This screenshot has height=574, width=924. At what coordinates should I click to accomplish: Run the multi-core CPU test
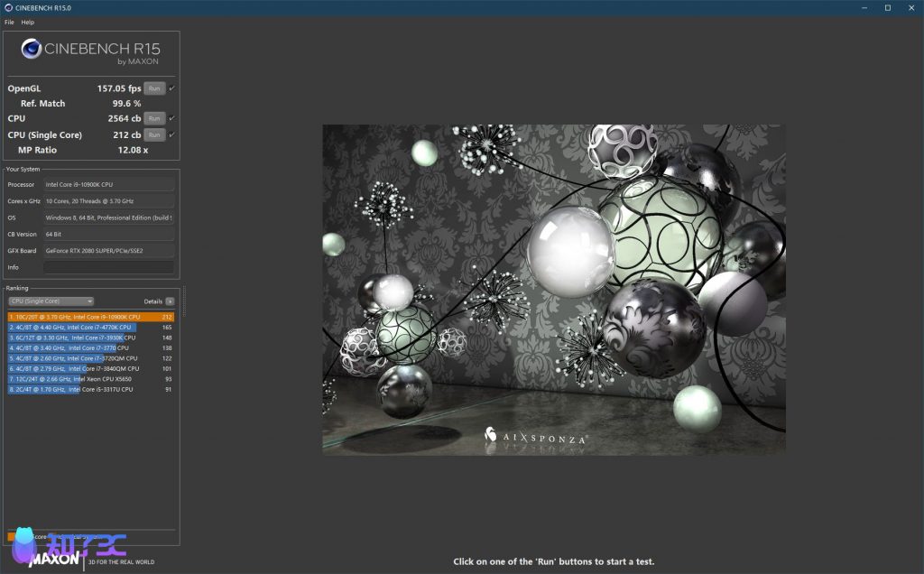point(154,118)
